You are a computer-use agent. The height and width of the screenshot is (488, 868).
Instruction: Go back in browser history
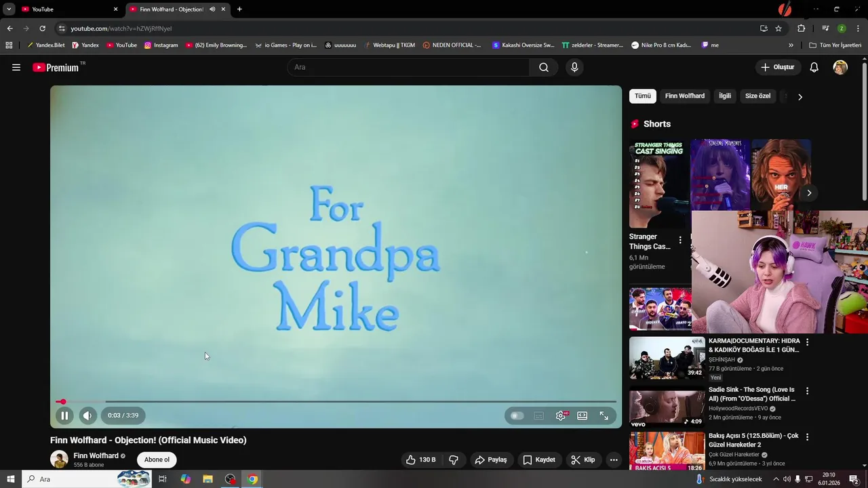click(x=9, y=28)
